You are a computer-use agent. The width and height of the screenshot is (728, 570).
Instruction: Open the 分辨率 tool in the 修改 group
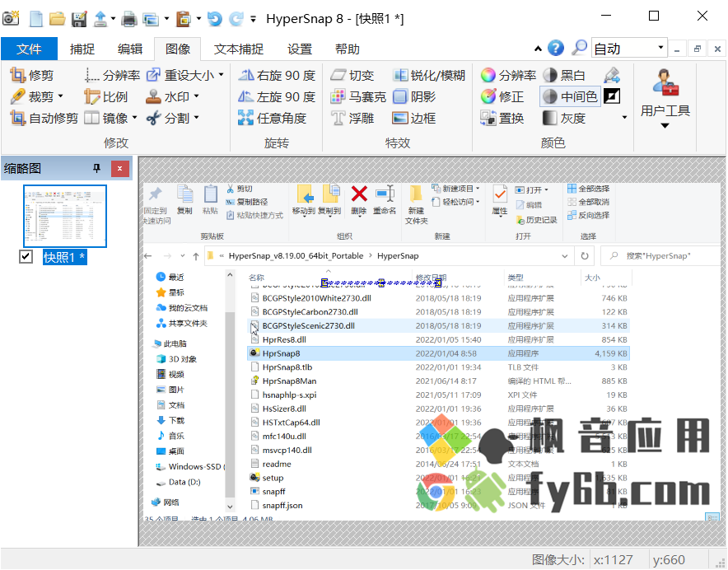tap(112, 75)
